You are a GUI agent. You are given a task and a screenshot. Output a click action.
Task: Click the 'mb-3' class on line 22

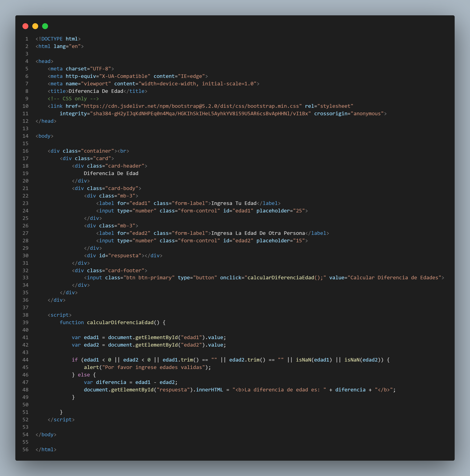click(128, 196)
